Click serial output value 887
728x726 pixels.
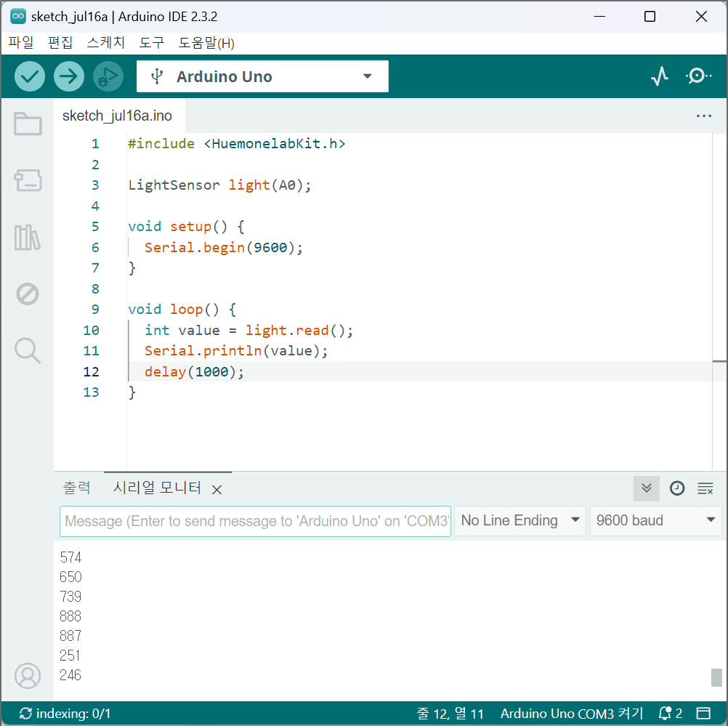click(70, 635)
